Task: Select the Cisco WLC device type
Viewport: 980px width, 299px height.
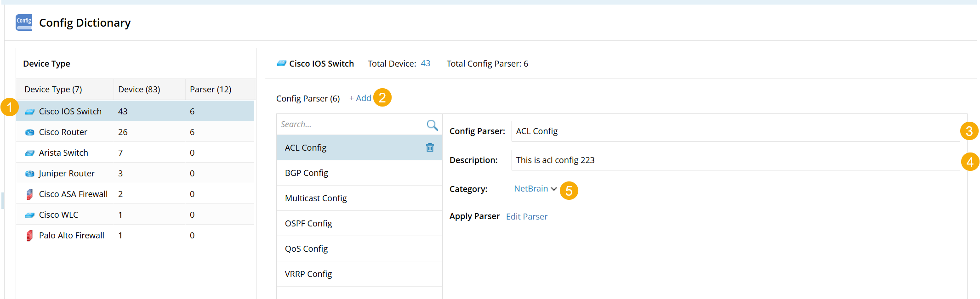Action: point(58,215)
